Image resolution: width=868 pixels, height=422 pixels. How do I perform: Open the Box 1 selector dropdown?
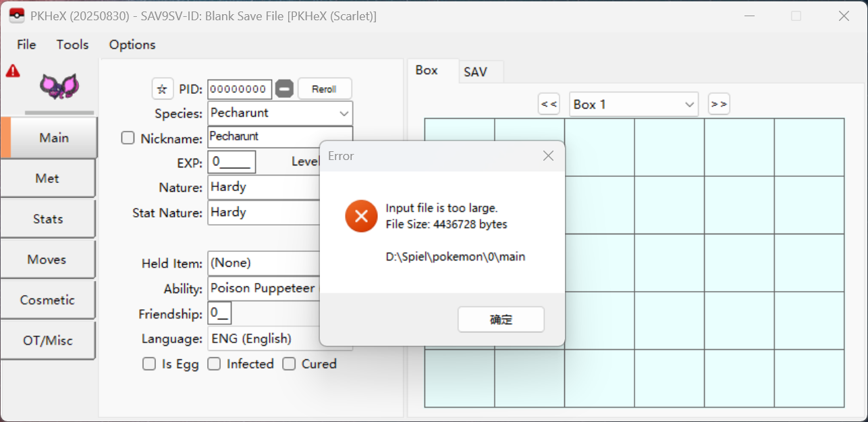coord(634,105)
